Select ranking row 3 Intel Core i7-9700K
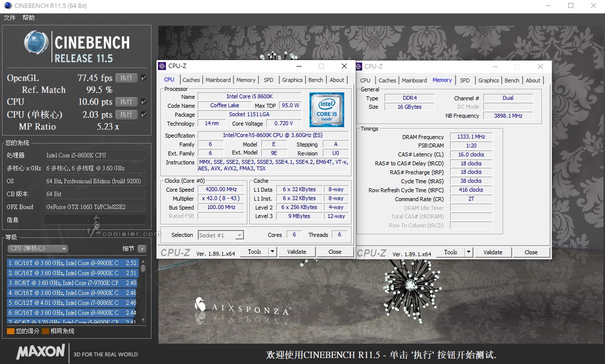 click(73, 283)
